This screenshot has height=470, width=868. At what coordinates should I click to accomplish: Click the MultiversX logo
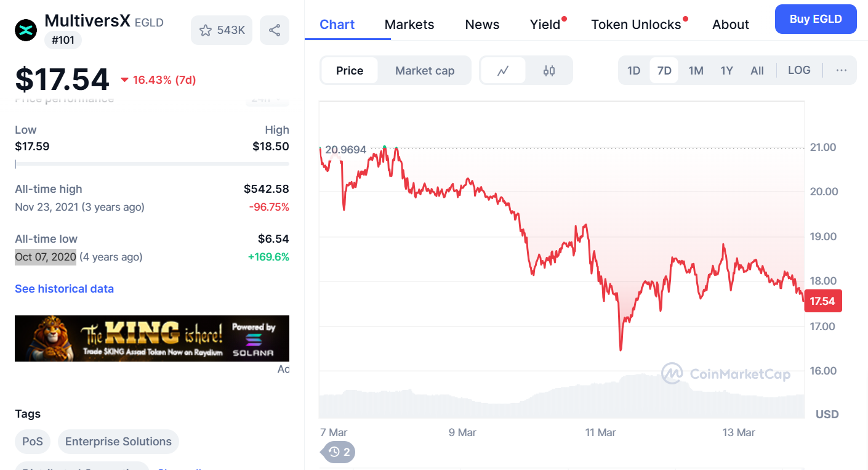(x=25, y=30)
